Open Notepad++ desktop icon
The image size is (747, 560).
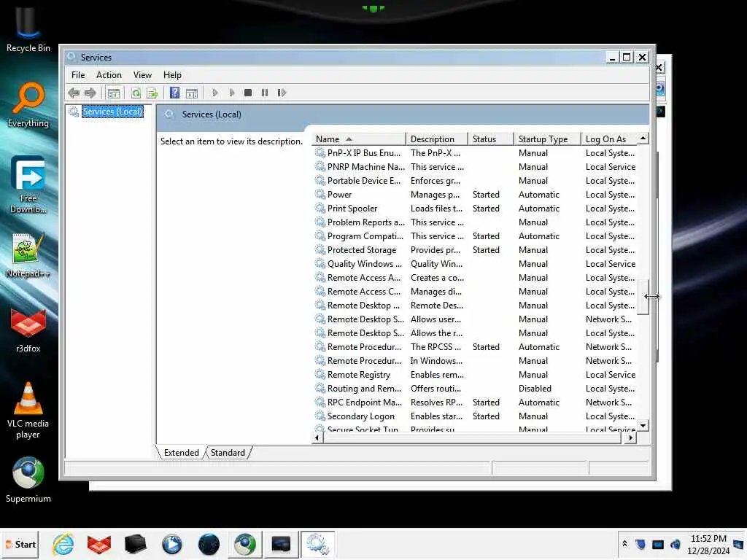coord(28,256)
